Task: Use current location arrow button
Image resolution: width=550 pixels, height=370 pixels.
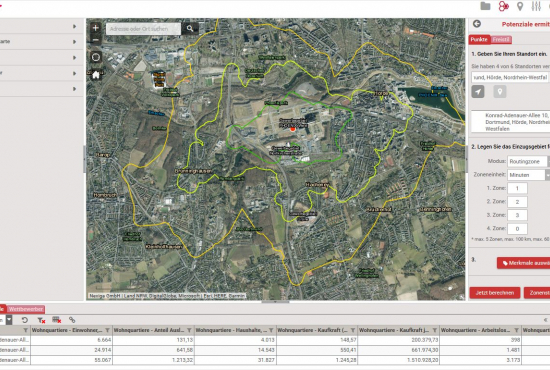Action: [478, 92]
